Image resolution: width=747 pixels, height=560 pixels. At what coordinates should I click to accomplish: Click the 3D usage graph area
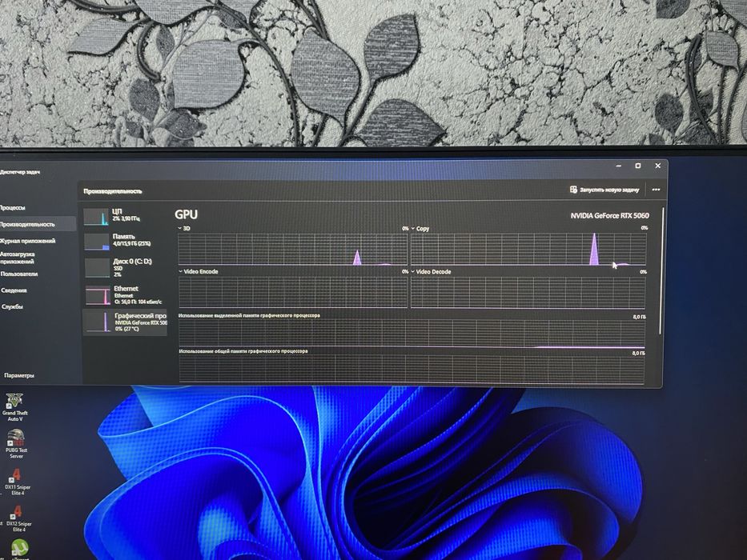point(292,249)
